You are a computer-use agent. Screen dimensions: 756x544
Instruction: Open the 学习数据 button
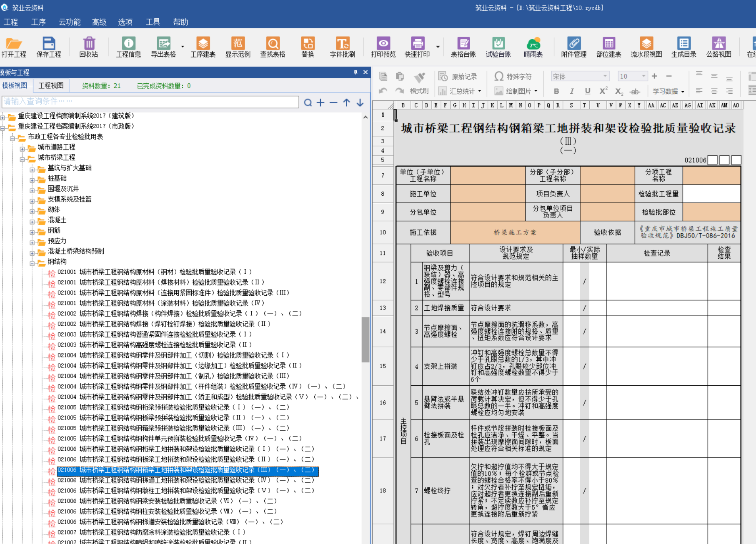(x=668, y=91)
